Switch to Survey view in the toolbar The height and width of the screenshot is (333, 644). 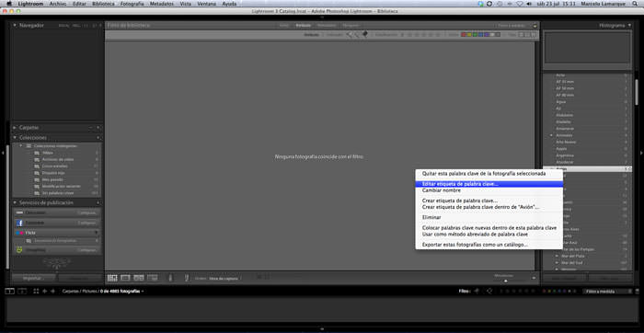pyautogui.click(x=153, y=278)
